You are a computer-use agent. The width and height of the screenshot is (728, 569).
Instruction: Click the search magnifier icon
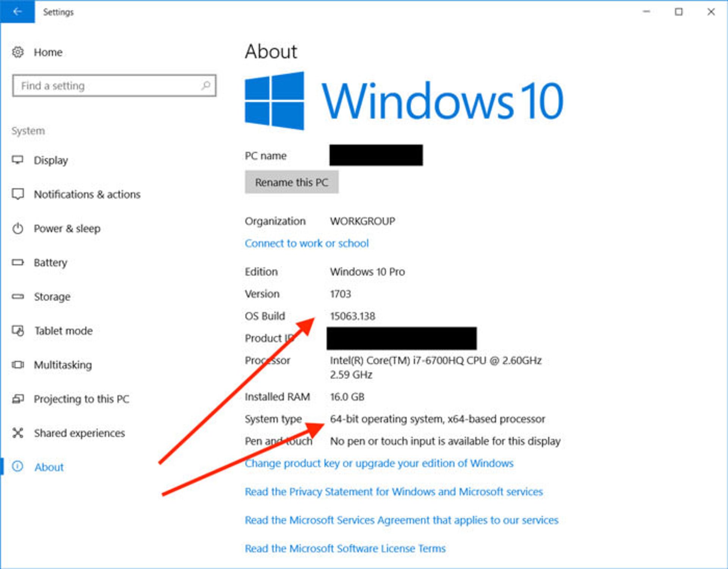coord(206,85)
